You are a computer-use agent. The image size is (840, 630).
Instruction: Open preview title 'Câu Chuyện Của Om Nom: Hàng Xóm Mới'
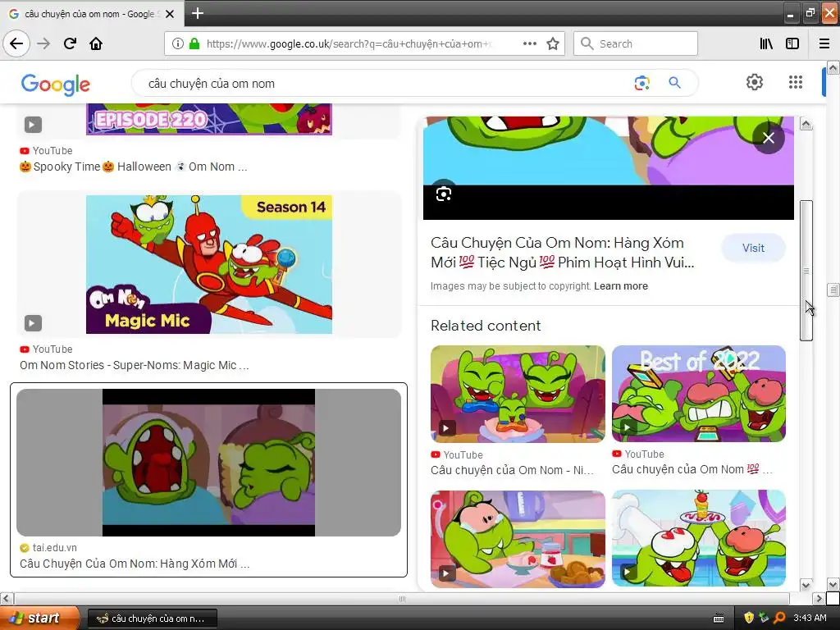coord(562,253)
